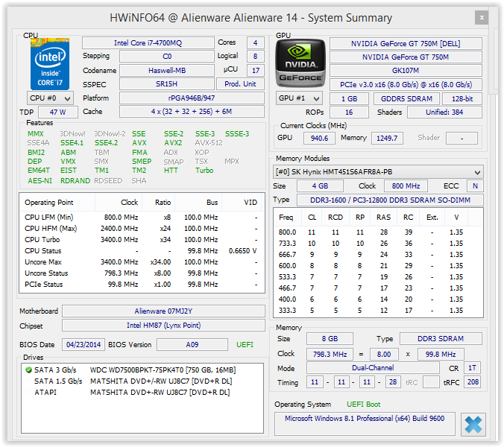The image size is (504, 447).
Task: Click the blue X close button at bottom right
Action: click(473, 425)
